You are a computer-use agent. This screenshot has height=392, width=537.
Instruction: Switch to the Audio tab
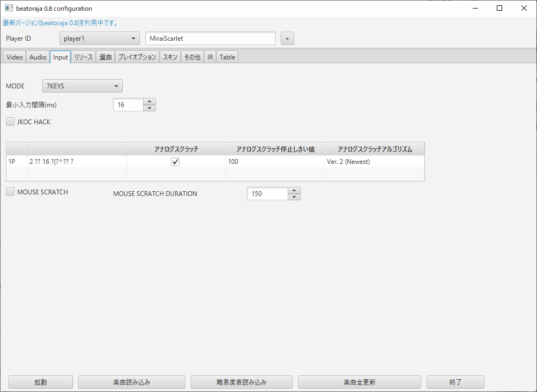click(38, 57)
